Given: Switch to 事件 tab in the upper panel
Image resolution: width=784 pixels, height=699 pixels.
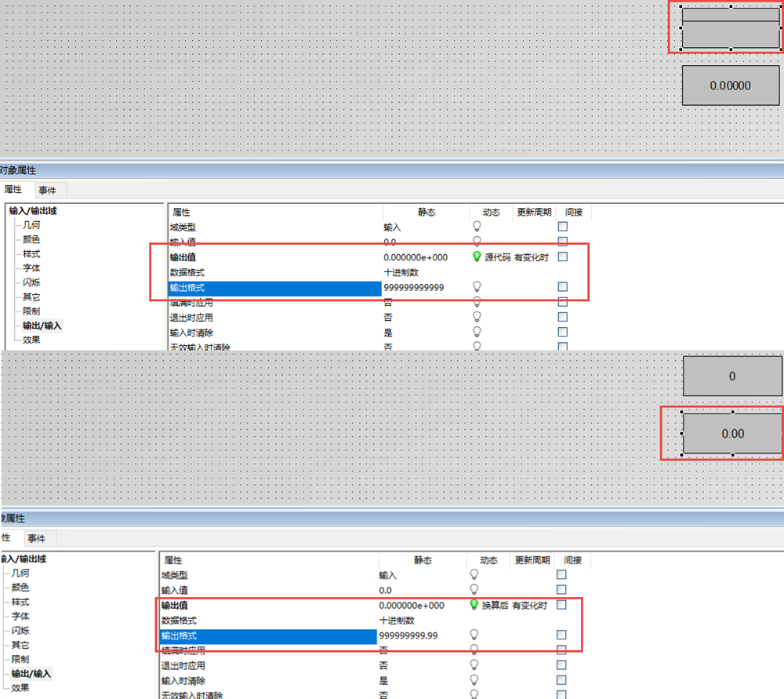Looking at the screenshot, I should [47, 190].
